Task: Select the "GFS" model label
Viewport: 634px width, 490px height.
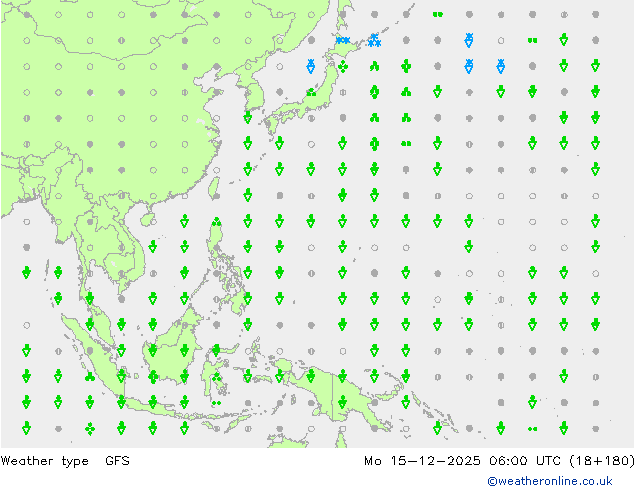Action: [x=117, y=460]
